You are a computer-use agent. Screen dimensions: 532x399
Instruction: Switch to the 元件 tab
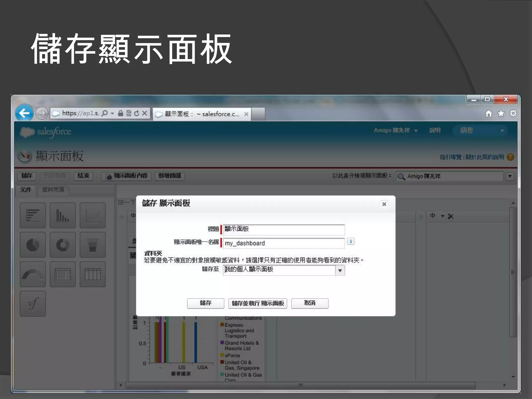pyautogui.click(x=25, y=190)
